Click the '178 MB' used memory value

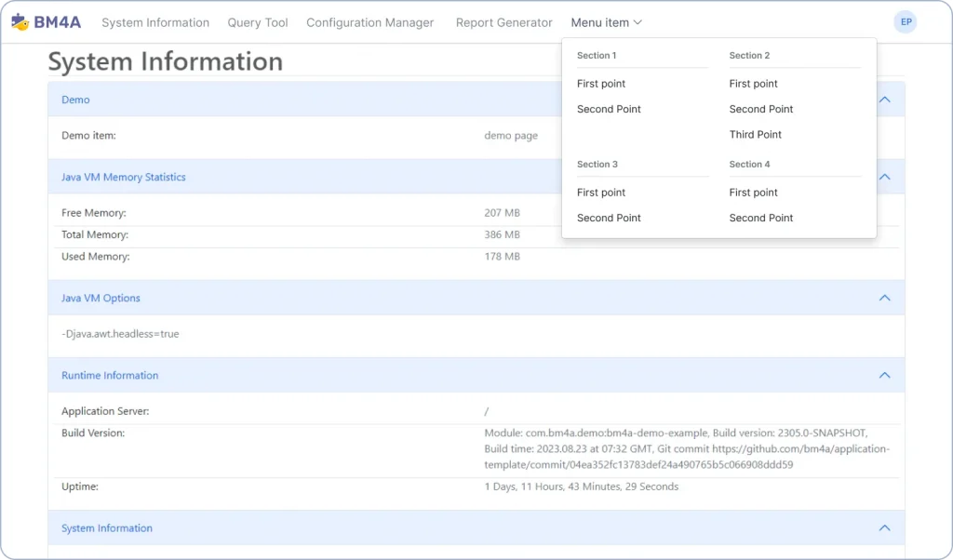[502, 257]
